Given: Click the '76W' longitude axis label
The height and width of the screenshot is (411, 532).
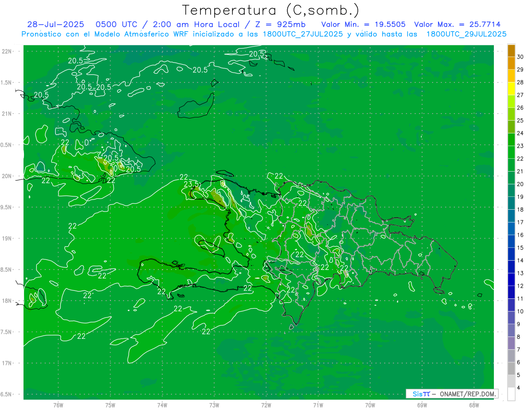Looking at the screenshot, I should (x=58, y=405).
